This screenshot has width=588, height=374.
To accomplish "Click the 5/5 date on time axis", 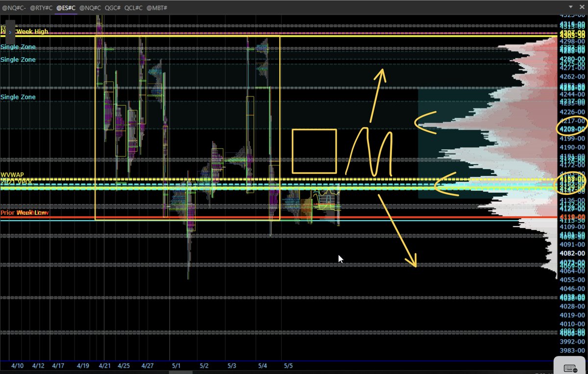I will [289, 366].
